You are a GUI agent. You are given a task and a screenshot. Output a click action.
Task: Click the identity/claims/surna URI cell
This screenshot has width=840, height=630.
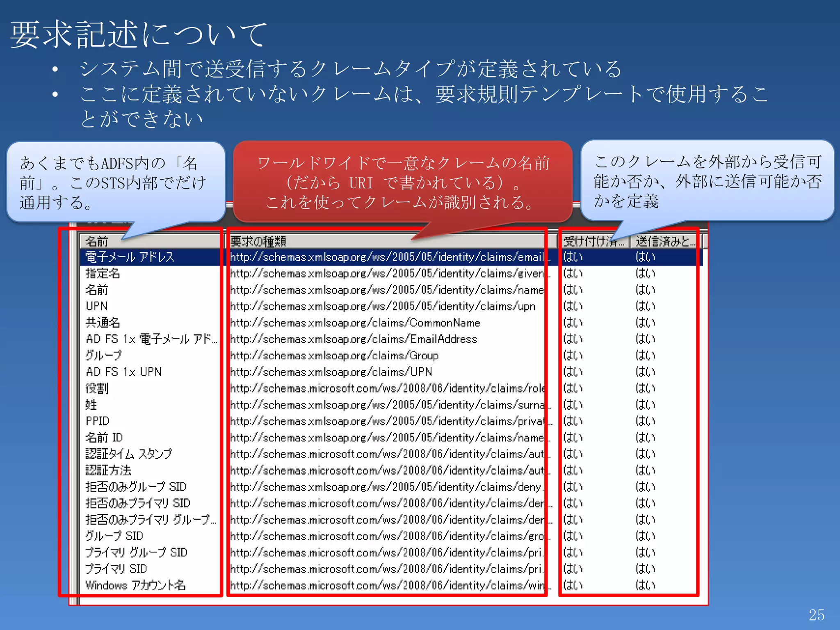click(391, 405)
